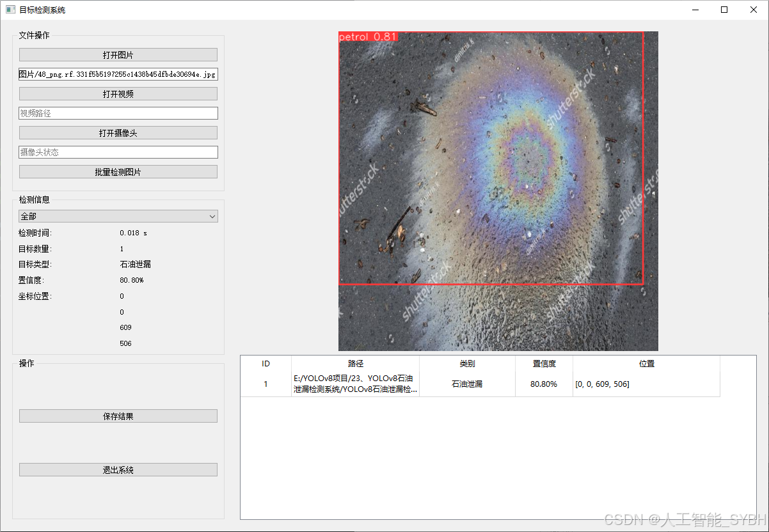This screenshot has height=532, width=769.
Task: Click the 置信度 label in 检测信息
Action: click(31, 280)
